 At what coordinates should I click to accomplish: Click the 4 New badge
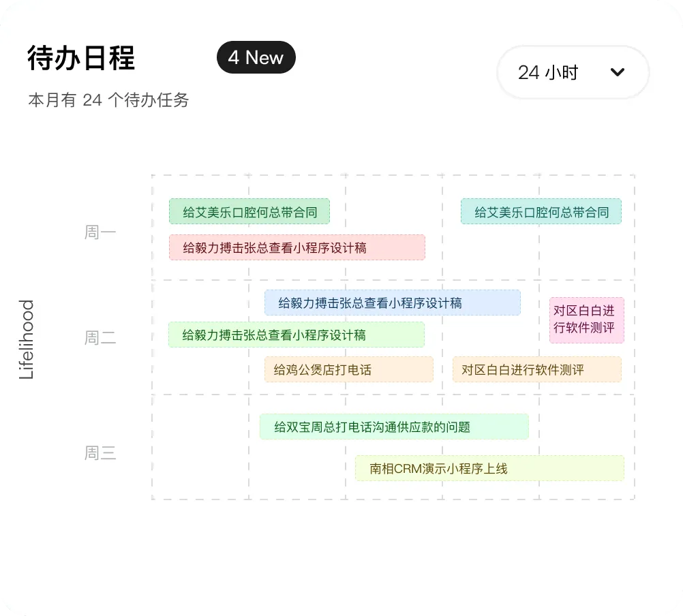(256, 57)
